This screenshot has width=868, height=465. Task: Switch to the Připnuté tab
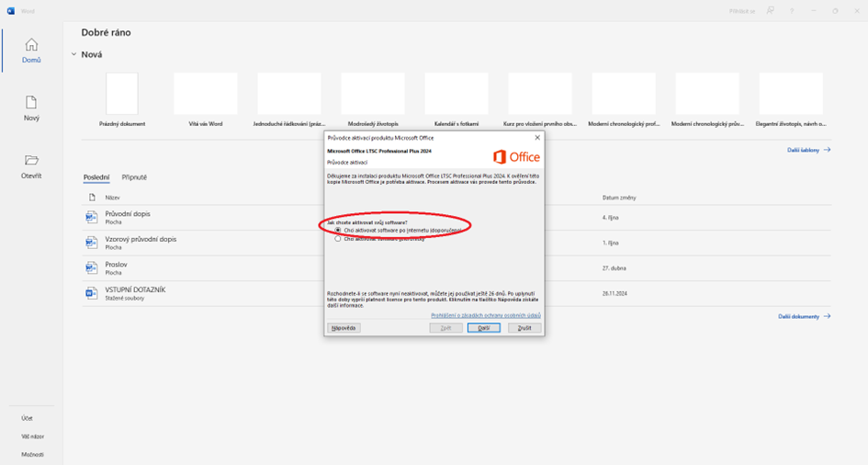pos(134,177)
